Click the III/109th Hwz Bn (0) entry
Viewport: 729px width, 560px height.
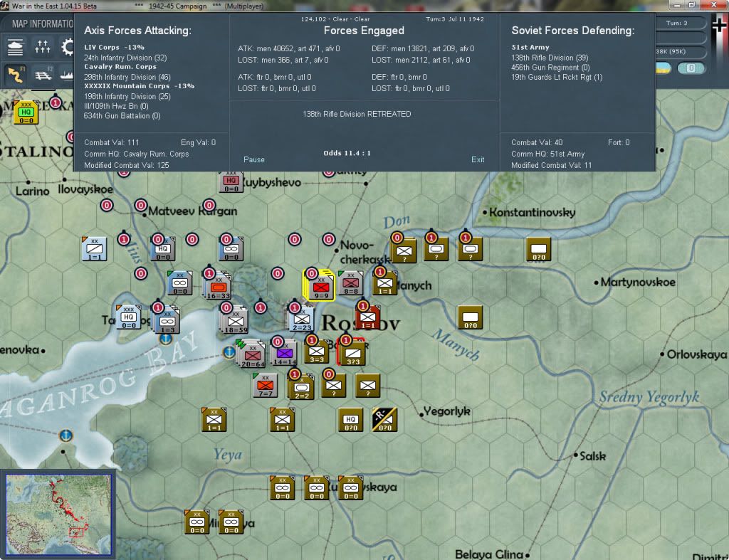coord(116,106)
